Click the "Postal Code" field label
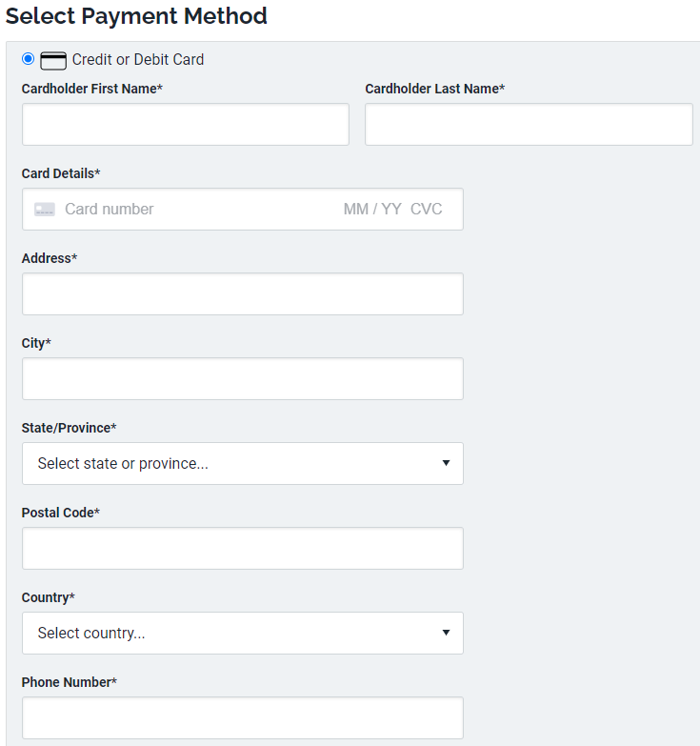The image size is (700, 746). (60, 513)
